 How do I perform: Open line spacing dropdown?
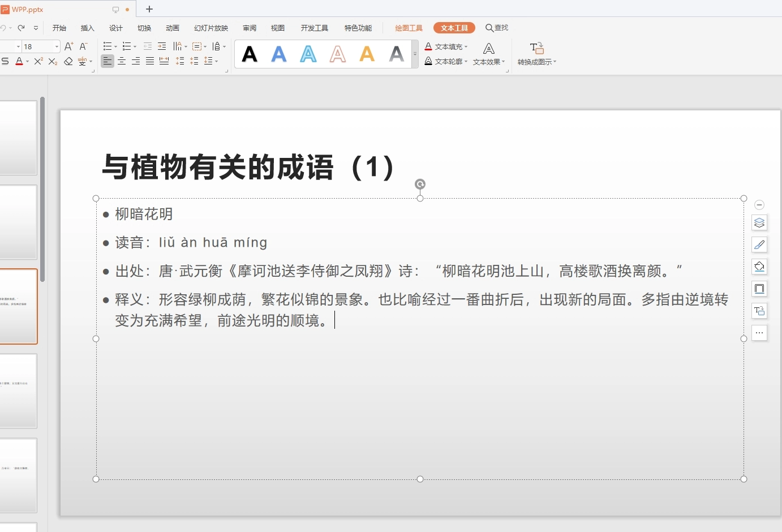(210, 61)
